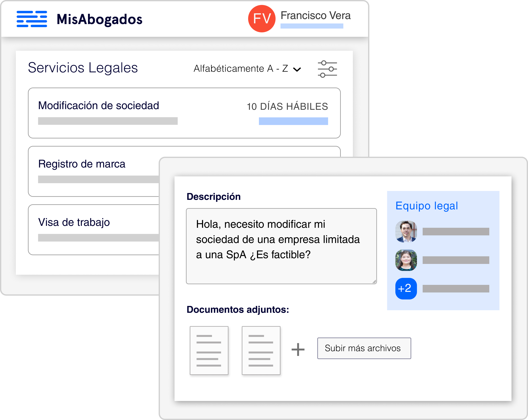This screenshot has width=528, height=420.
Task: Click the Equipo legal heading link
Action: 427,206
